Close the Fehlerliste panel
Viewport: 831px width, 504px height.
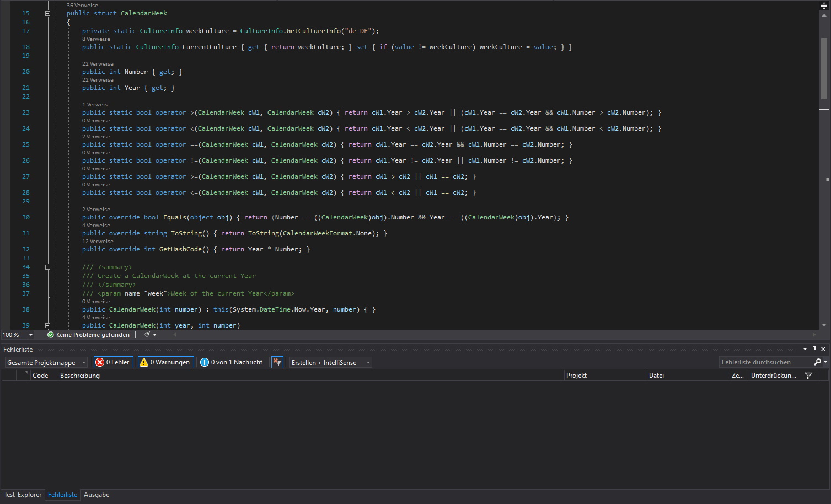click(x=823, y=349)
